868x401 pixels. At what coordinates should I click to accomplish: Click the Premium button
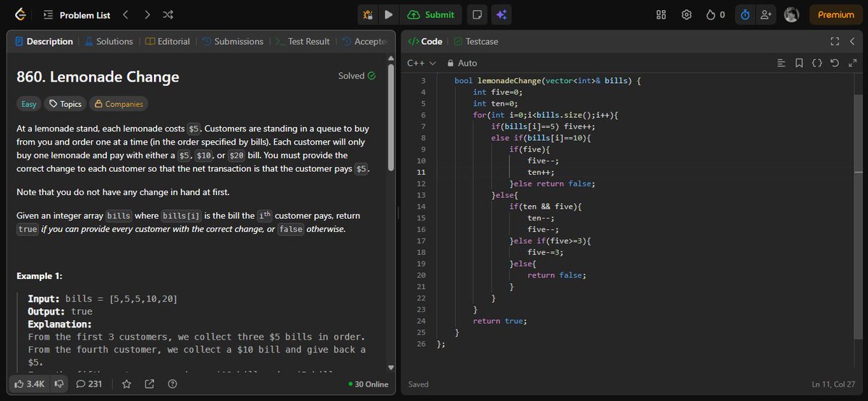(836, 14)
